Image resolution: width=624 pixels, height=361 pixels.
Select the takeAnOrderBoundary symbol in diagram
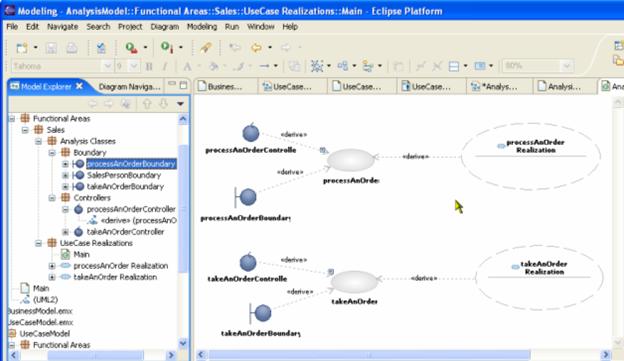[x=260, y=313]
